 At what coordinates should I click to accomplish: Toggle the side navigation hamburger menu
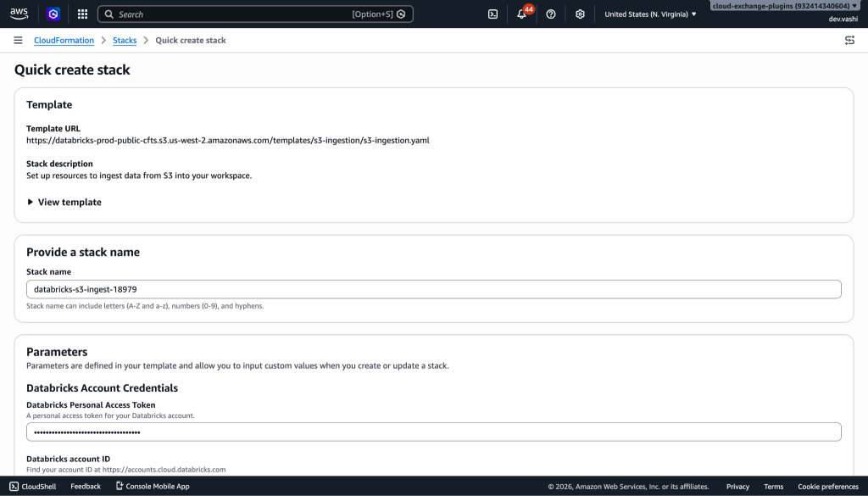19,40
